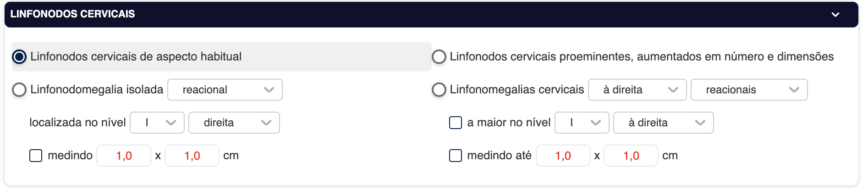Viewport: 868px width, 194px height.
Task: Collapse the Linfonodos Cervicais section chevron
Action: coord(835,15)
